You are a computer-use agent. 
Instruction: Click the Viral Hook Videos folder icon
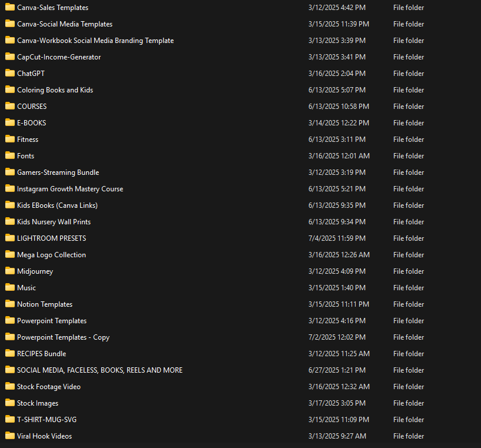pos(10,436)
